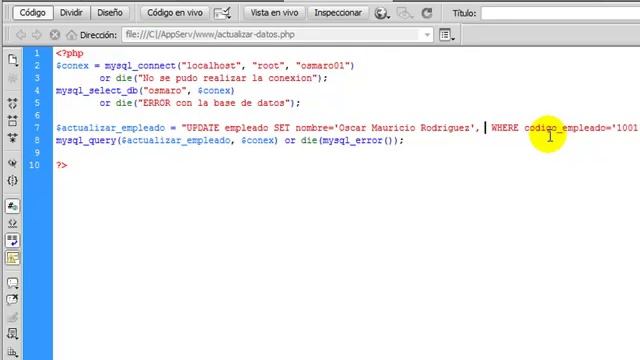Click the home page icon
Screen dimensions: 640x360
pyautogui.click(x=71, y=35)
